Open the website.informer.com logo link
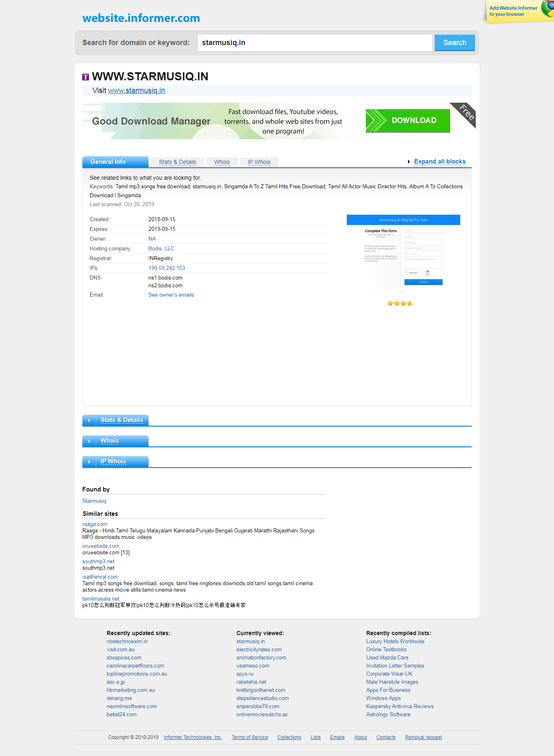 point(141,18)
